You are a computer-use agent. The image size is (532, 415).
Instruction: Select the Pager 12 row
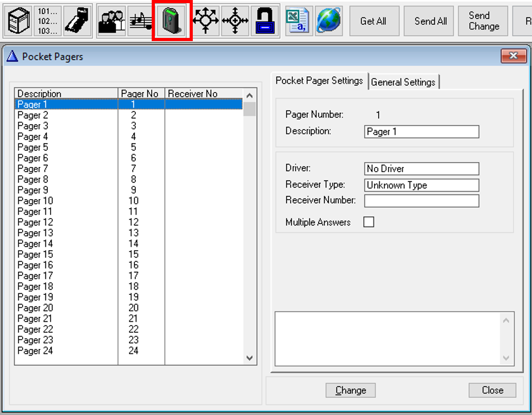129,222
